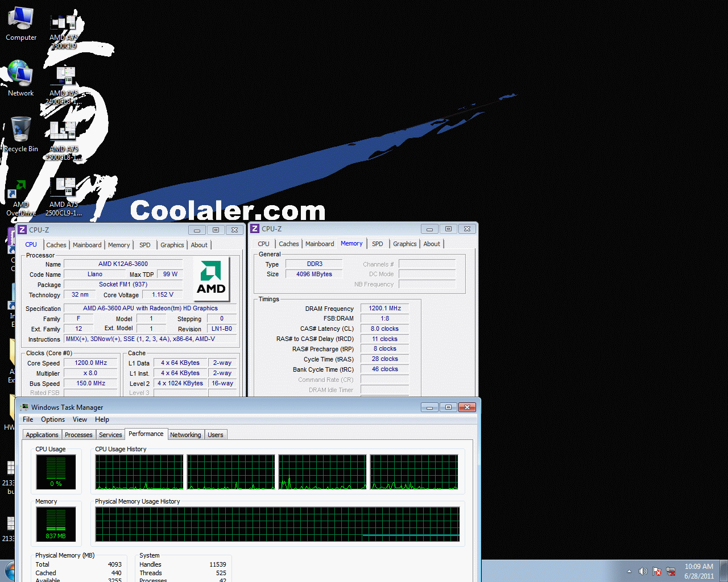Open AMD A75 2300CL9 desktop file
728x582 pixels.
click(64, 32)
